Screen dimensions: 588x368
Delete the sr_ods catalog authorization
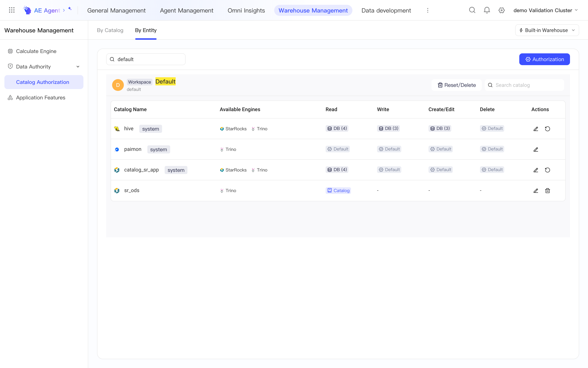pos(547,191)
